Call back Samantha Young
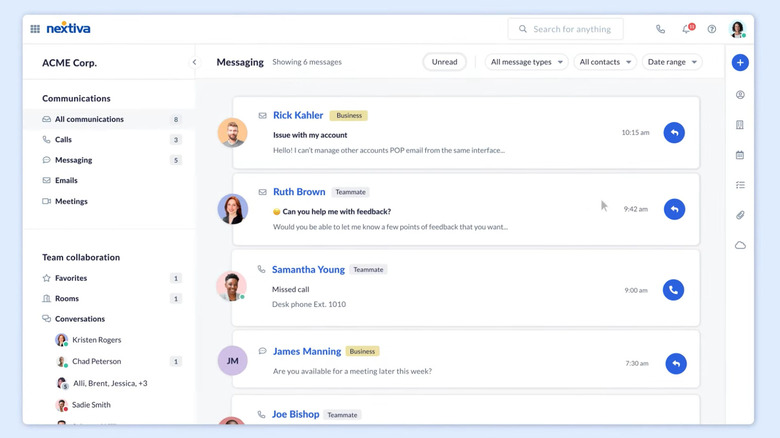This screenshot has height=438, width=780. coord(674,290)
